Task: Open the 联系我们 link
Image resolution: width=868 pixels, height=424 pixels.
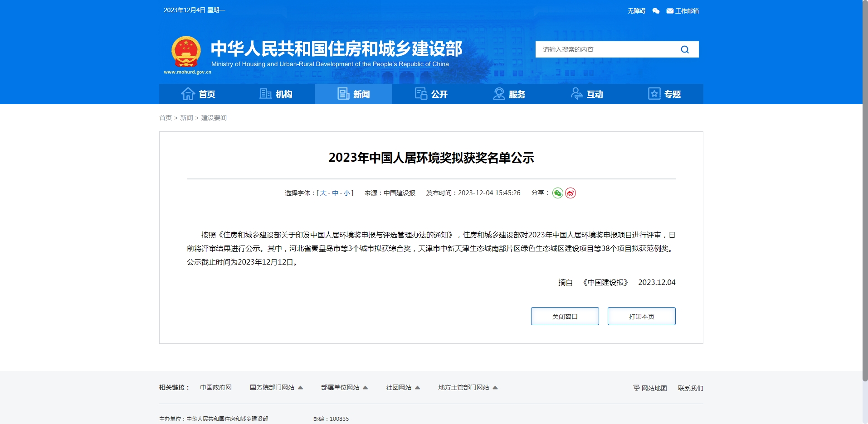Action: [x=690, y=388]
